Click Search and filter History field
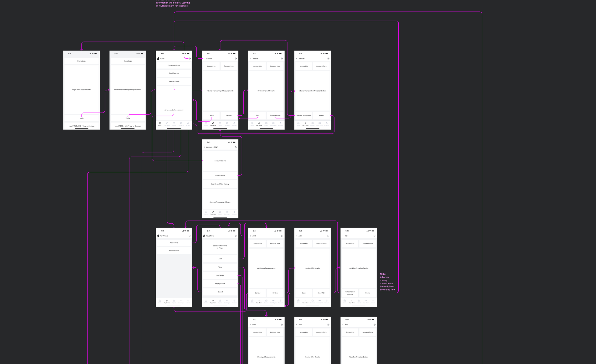The height and width of the screenshot is (364, 596). 220,184
